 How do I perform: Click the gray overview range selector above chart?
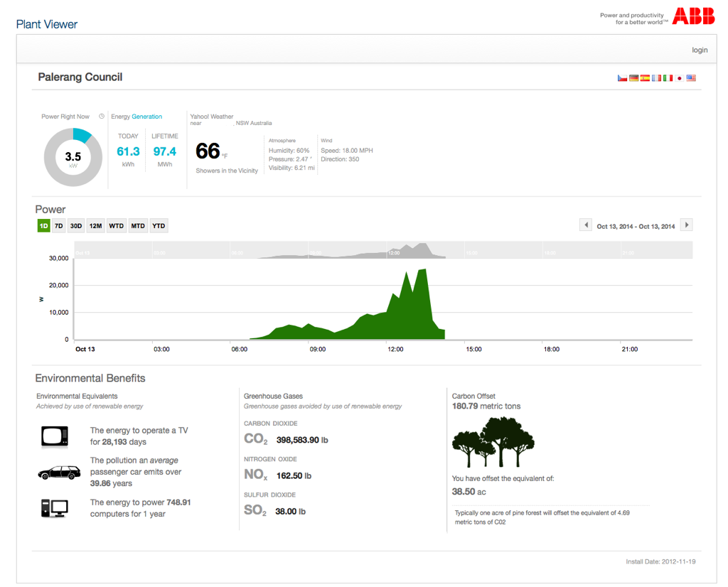click(384, 250)
